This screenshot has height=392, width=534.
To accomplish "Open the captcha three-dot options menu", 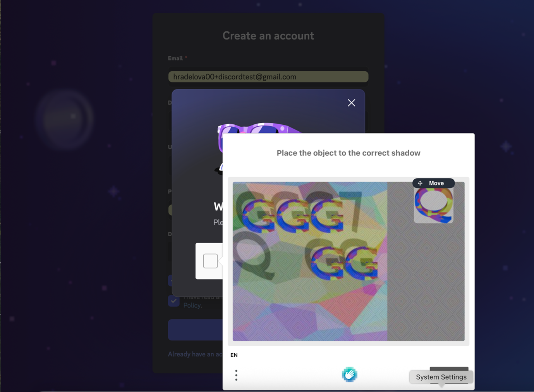I will pyautogui.click(x=236, y=375).
